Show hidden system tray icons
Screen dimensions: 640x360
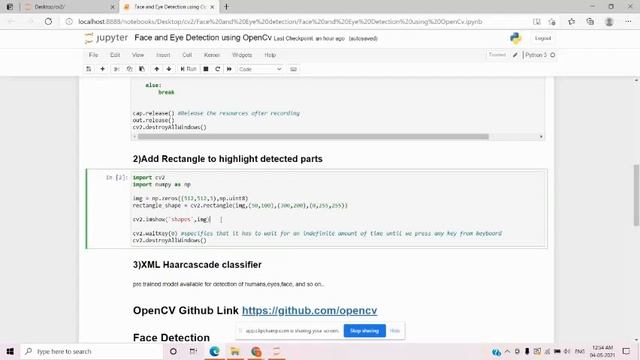point(507,351)
